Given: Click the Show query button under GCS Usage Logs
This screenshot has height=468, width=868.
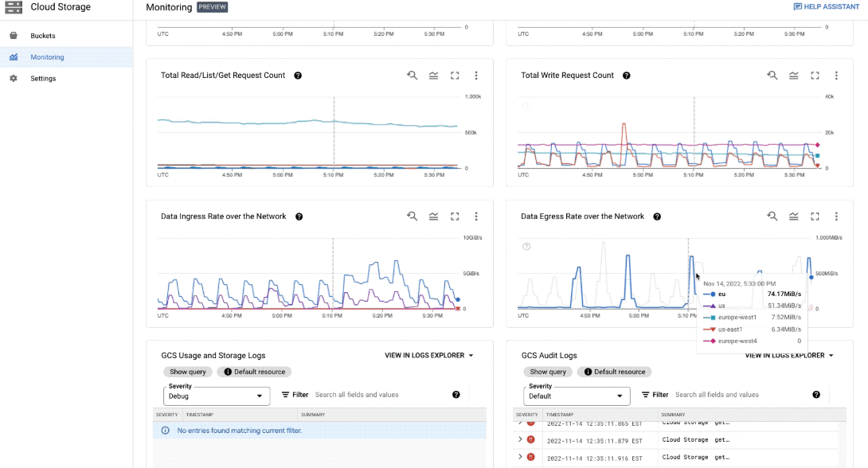Looking at the screenshot, I should 188,371.
